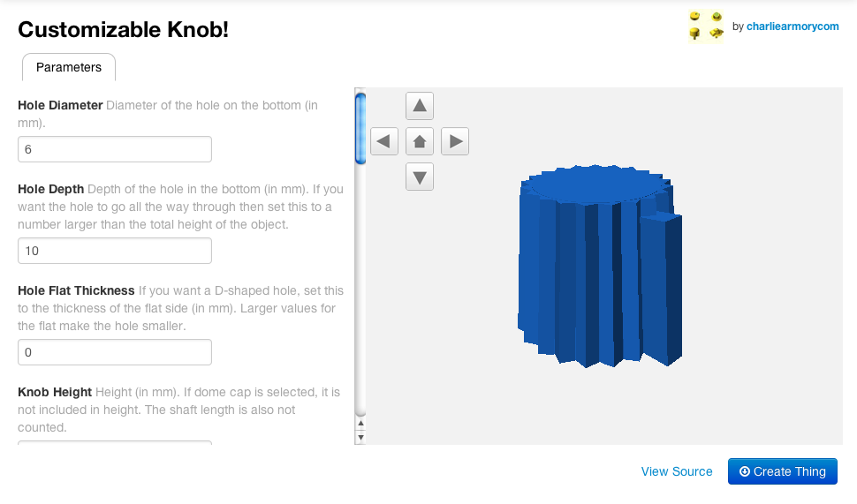Click the blue parameters scrollbar thumb
This screenshot has height=504, width=857.
pos(360,128)
